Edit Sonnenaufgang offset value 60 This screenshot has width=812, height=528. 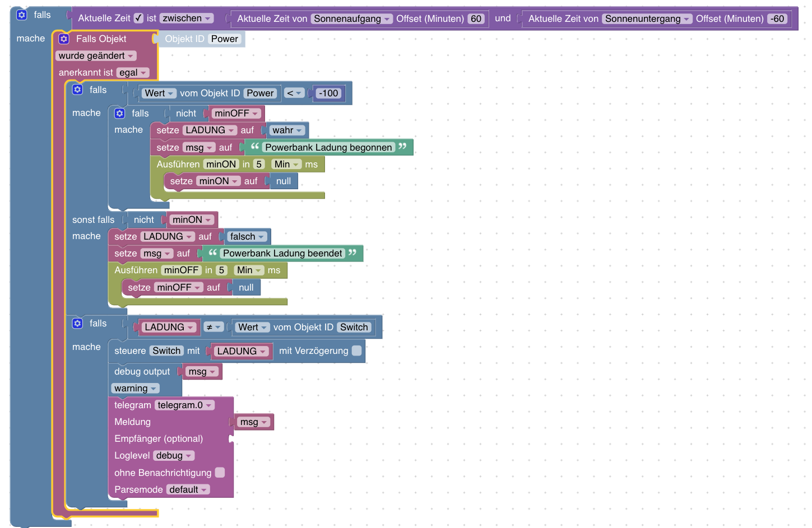[476, 18]
